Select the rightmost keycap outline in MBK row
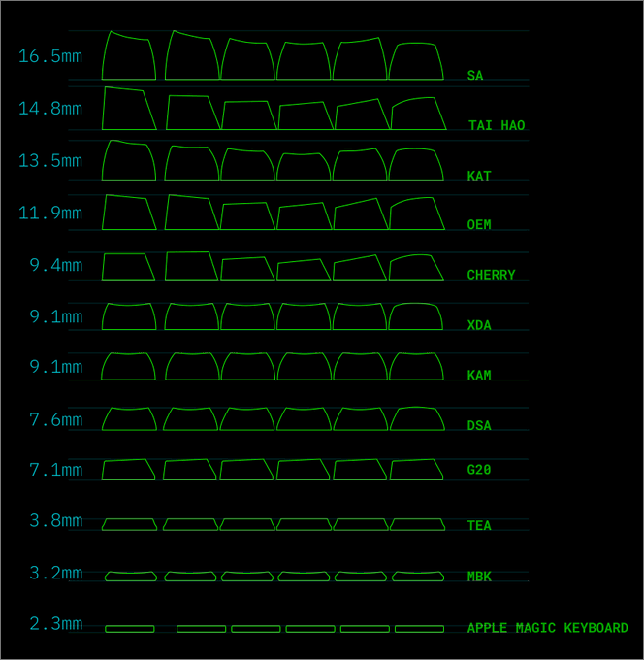 click(x=418, y=577)
